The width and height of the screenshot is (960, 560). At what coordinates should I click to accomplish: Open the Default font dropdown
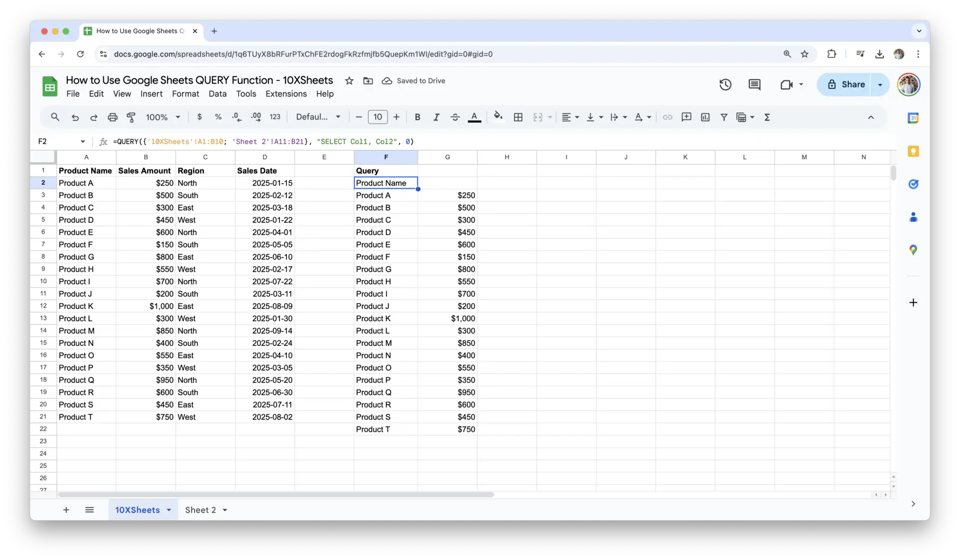pyautogui.click(x=318, y=117)
